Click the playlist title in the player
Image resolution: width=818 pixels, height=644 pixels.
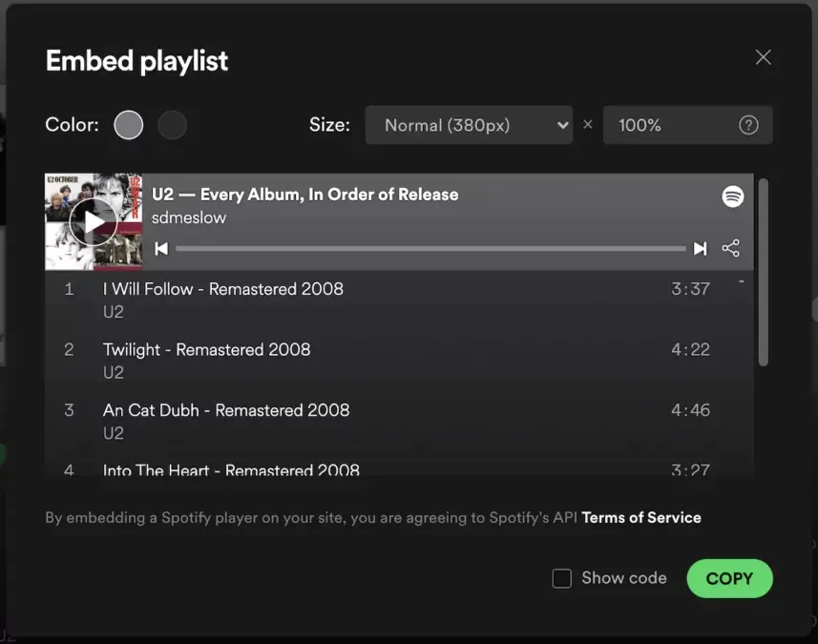(x=305, y=194)
